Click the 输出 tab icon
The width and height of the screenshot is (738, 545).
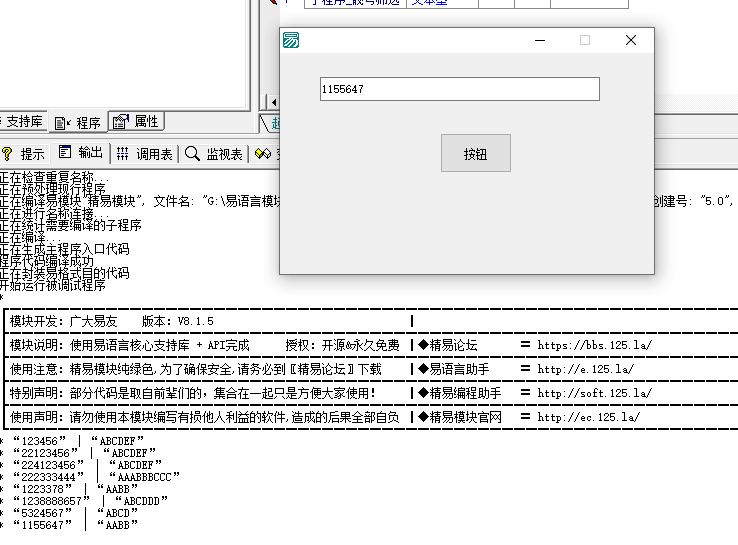pyautogui.click(x=66, y=153)
